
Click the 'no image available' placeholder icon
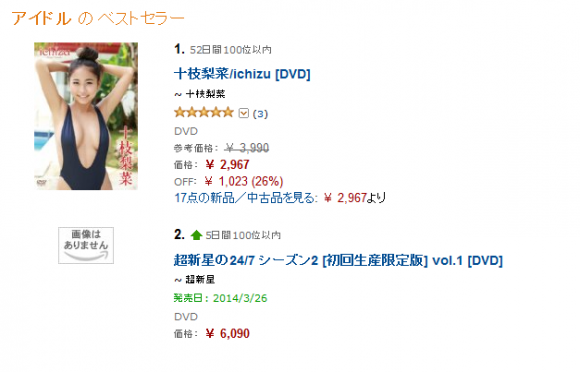(86, 245)
